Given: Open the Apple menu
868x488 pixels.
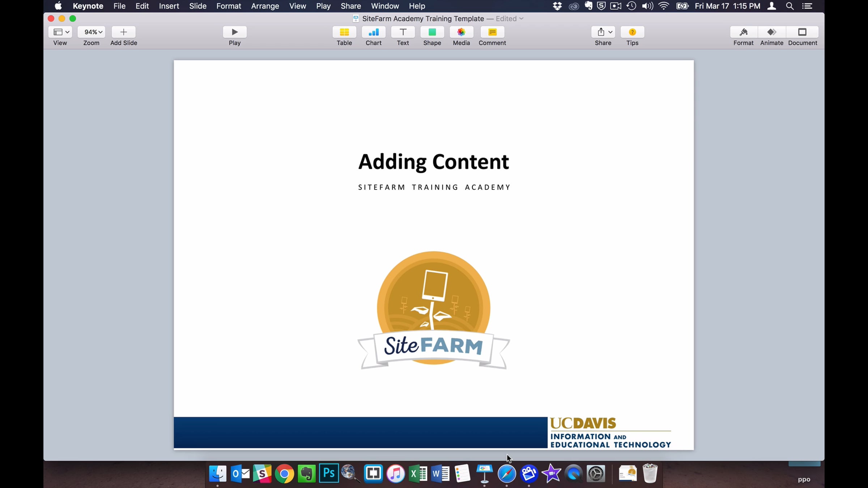Looking at the screenshot, I should point(58,6).
